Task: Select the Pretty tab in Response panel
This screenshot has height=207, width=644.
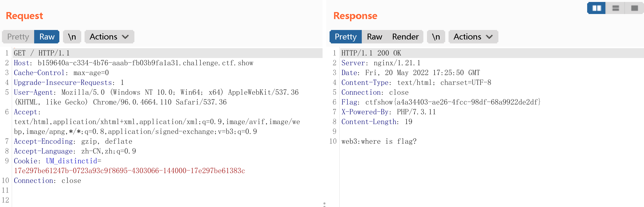Action: pyautogui.click(x=346, y=37)
